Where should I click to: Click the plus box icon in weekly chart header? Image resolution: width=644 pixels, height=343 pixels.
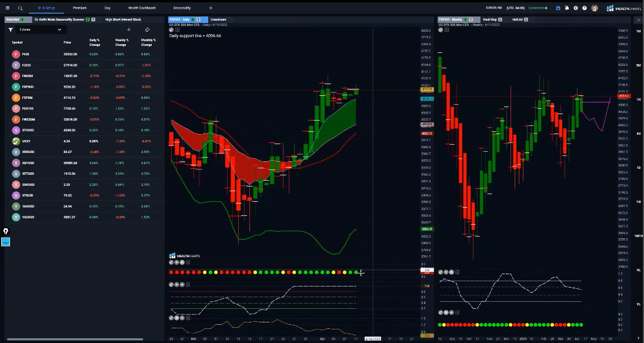446,29
